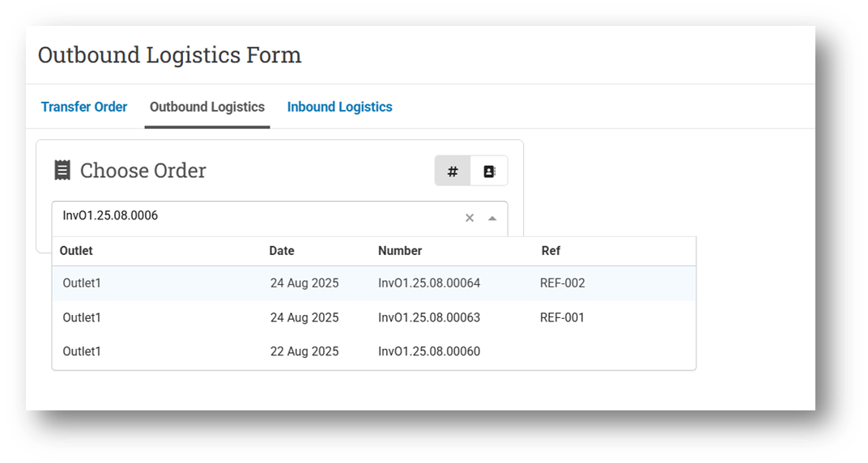Click the Outbound Logistics Form heading
Screen dimensions: 868x463
tap(169, 55)
